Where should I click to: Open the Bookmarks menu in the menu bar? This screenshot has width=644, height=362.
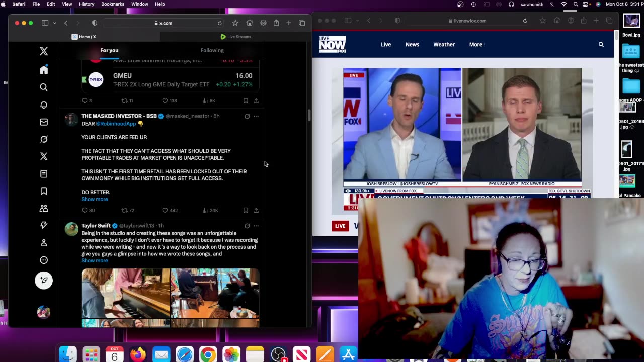click(113, 4)
